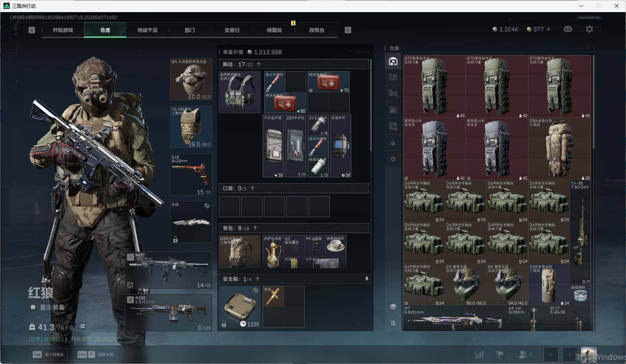Select the G18 pistol slot
626x364 pixels.
click(x=191, y=175)
